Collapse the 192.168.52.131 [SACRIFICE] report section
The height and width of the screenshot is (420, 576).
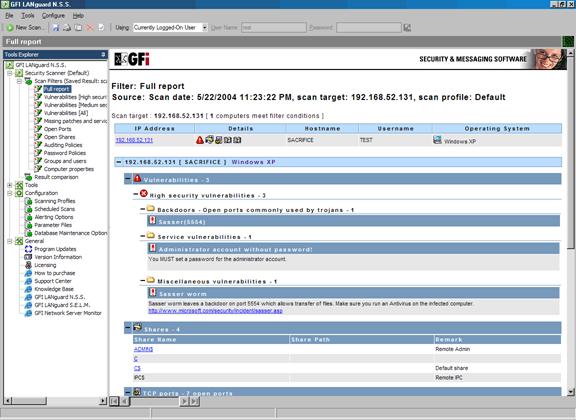click(119, 162)
